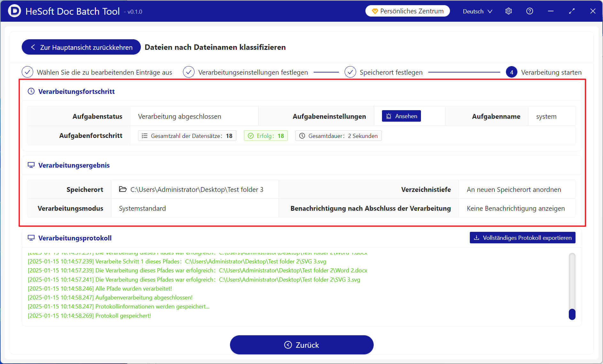
Task: Open Persönliches Zentrum
Action: [x=408, y=11]
